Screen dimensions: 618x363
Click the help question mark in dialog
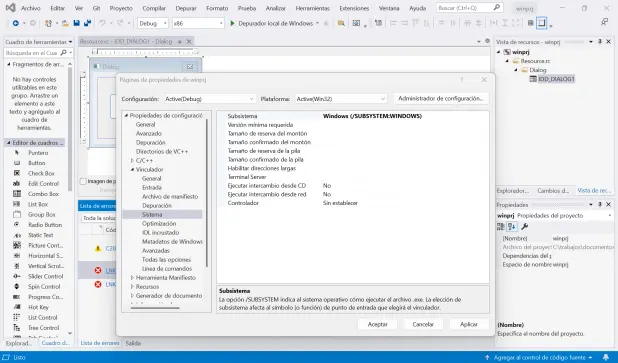462,80
